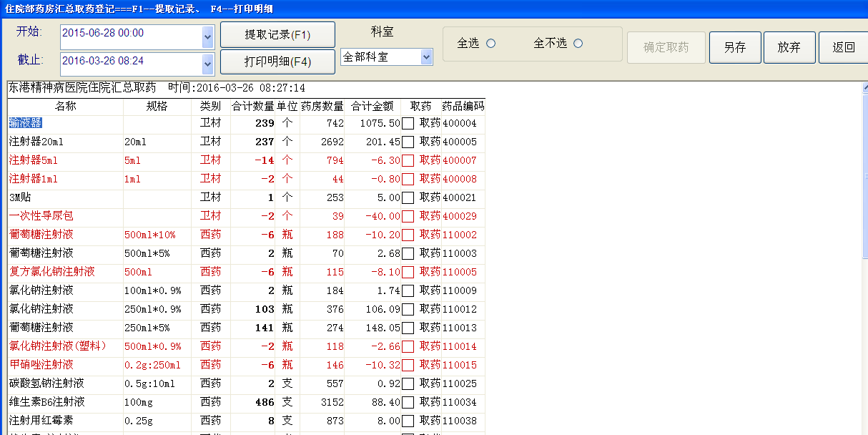Expand the 全部科室 department combo box
This screenshot has width=868, height=435.
click(x=425, y=57)
